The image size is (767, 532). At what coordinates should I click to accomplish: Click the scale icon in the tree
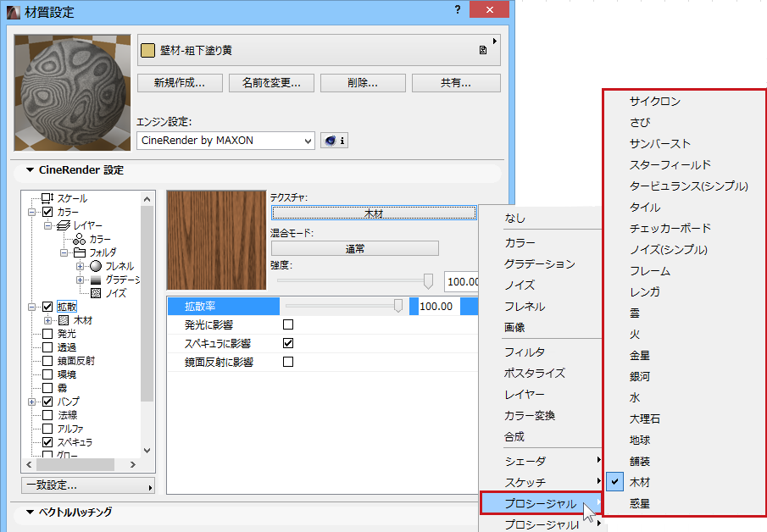pyautogui.click(x=47, y=198)
